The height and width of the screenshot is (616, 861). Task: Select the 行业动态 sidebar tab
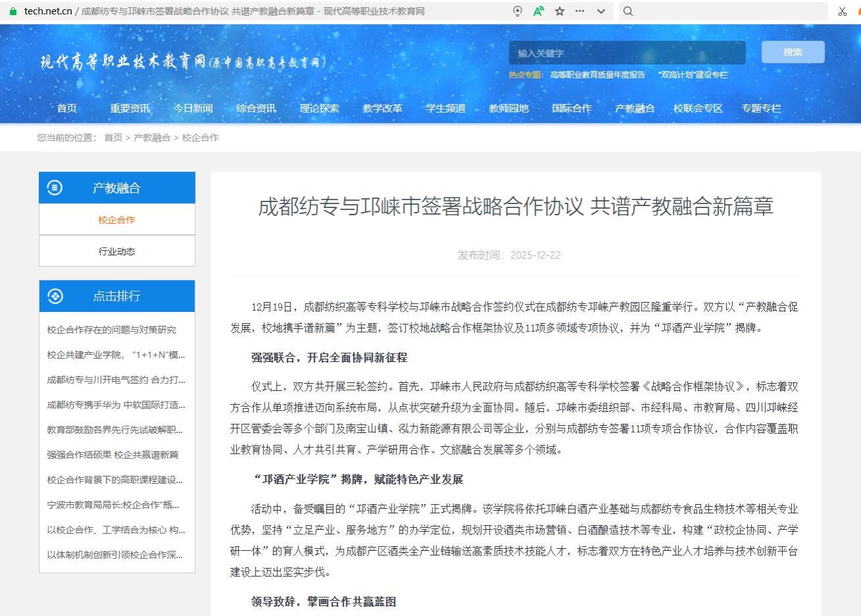coord(117,251)
